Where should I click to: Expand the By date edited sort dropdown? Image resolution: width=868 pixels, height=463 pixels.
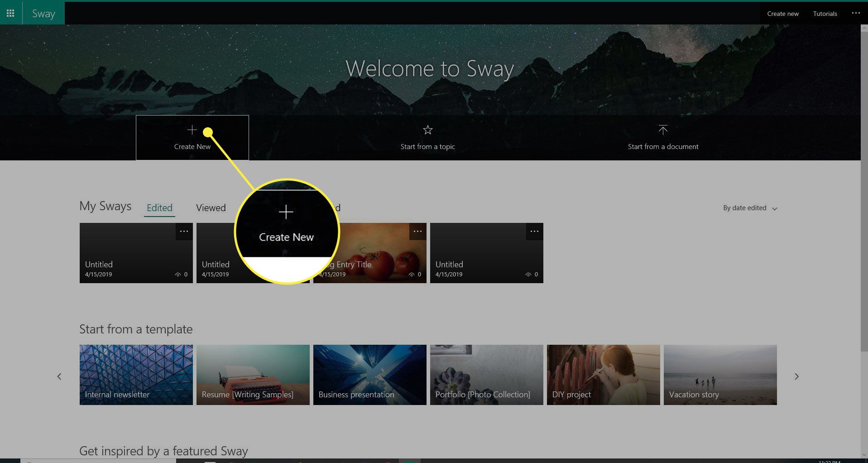point(750,208)
